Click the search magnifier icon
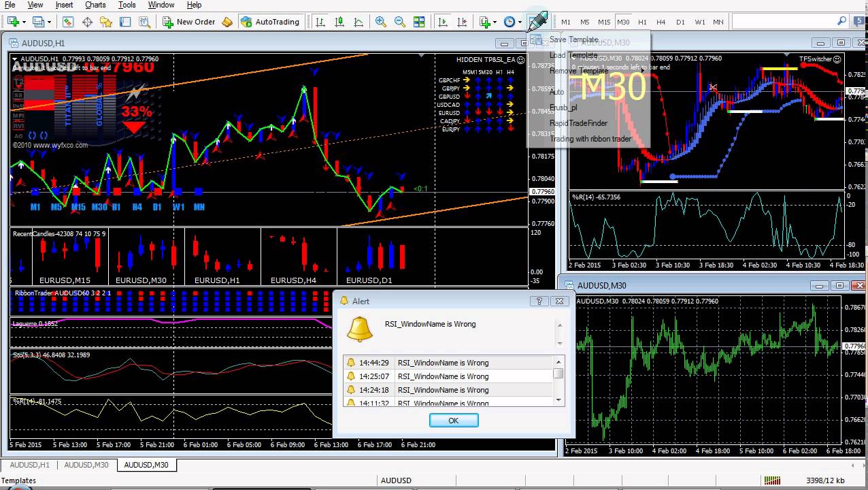The width and height of the screenshot is (868, 490). [842, 22]
